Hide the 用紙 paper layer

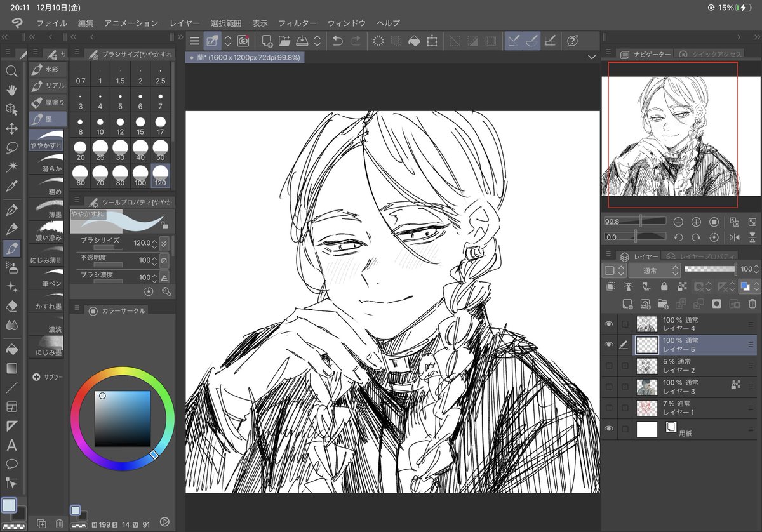609,429
